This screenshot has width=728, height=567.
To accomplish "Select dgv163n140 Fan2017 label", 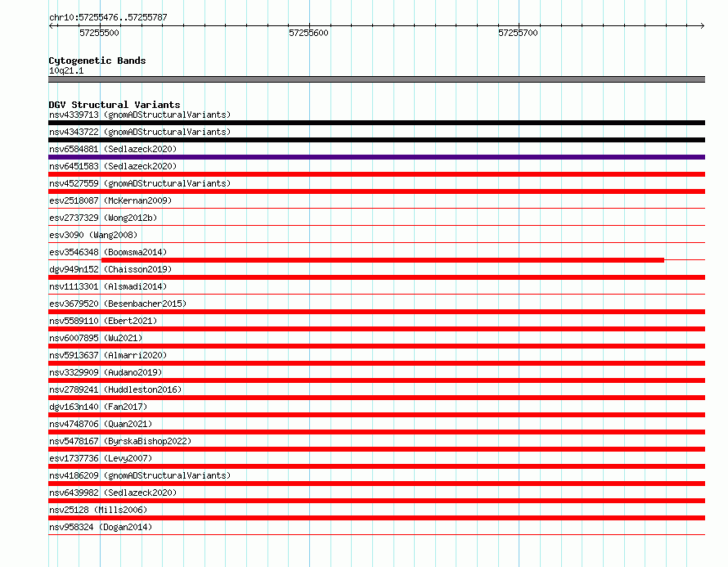I will point(98,407).
